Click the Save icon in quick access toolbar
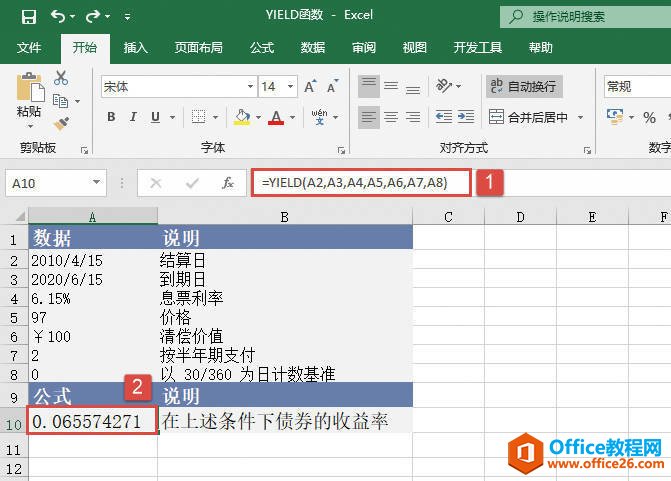 (x=29, y=17)
